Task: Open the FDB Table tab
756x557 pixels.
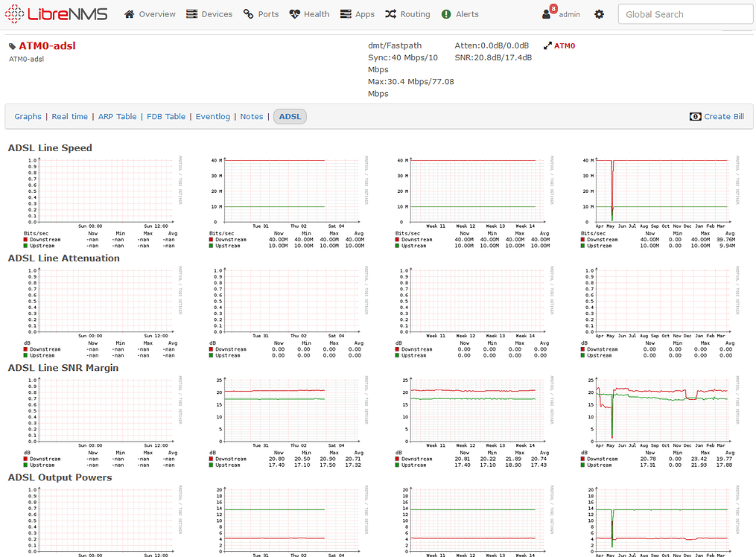Action: [166, 117]
